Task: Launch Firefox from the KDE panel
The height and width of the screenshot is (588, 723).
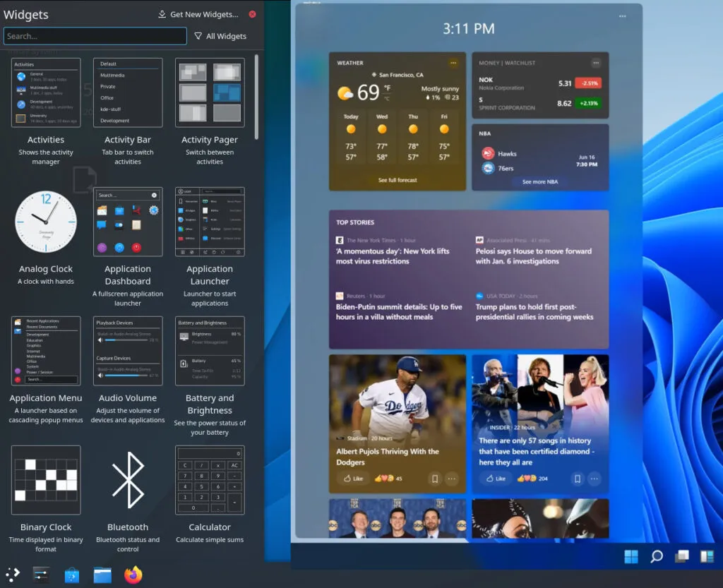Action: pos(133,575)
